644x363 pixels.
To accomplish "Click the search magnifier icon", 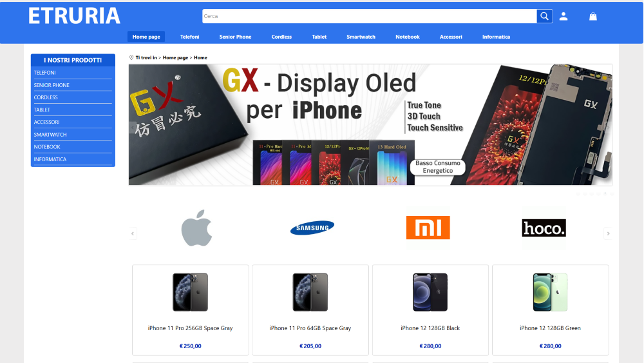I will coord(544,16).
